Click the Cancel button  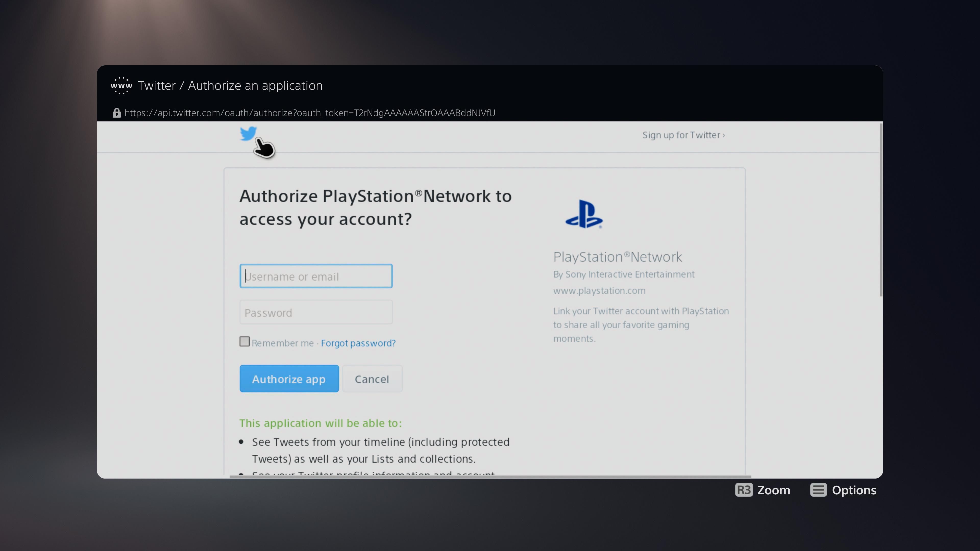point(372,378)
